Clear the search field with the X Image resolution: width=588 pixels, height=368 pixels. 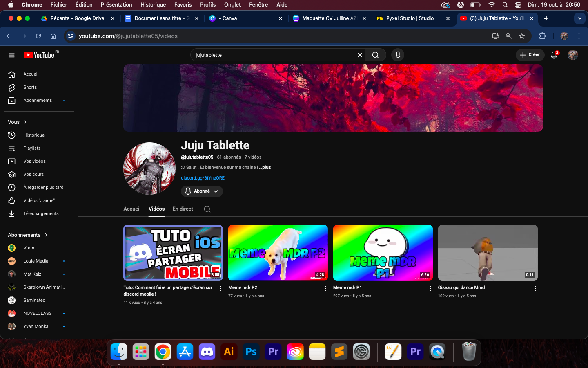click(x=360, y=55)
